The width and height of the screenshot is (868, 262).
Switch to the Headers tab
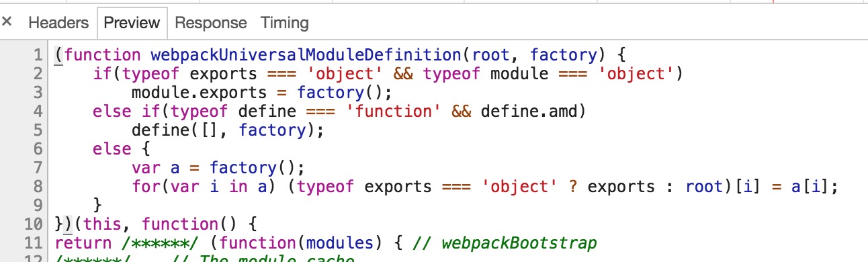[x=58, y=23]
